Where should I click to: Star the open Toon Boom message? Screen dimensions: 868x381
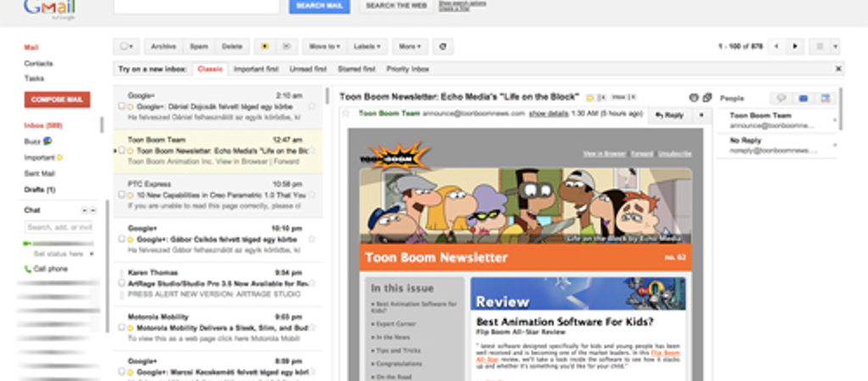pos(347,114)
